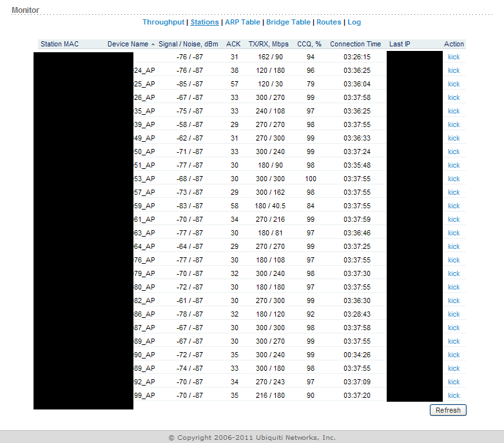Kick the 24_AP station
The height and width of the screenshot is (443, 504).
tap(454, 70)
